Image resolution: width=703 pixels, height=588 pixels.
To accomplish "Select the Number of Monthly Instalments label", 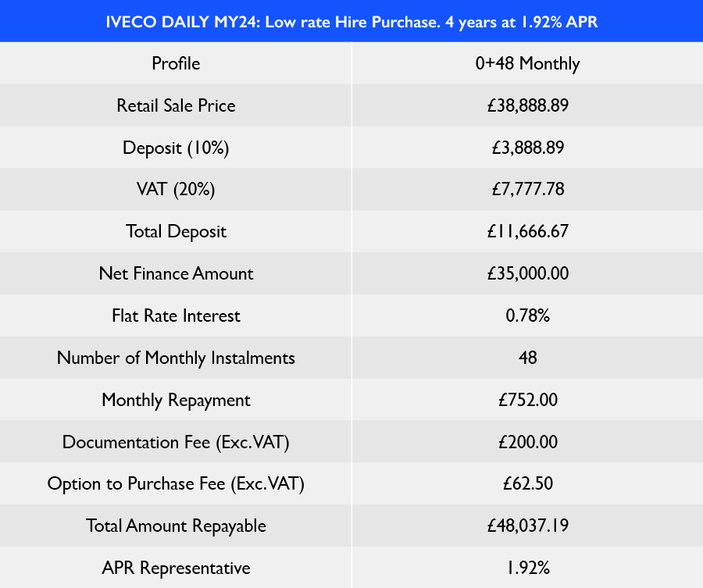I will point(176,358).
